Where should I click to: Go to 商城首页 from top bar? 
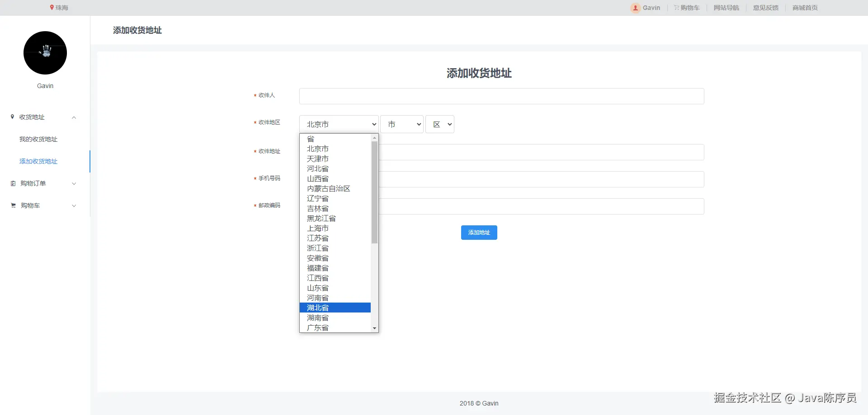point(805,8)
